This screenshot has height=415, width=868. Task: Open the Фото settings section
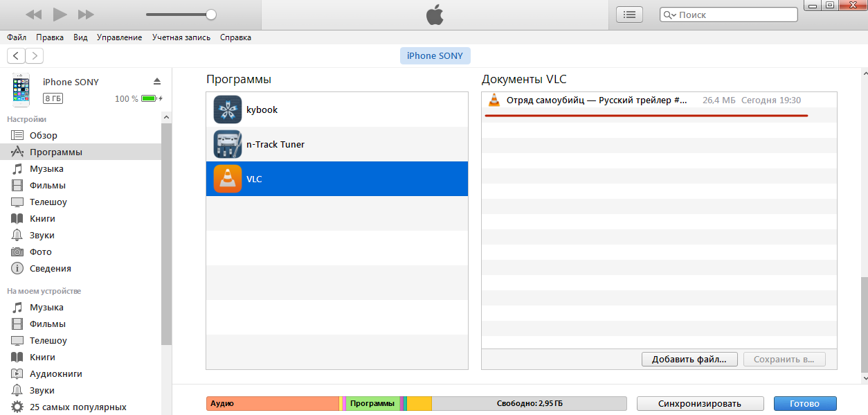click(x=41, y=252)
